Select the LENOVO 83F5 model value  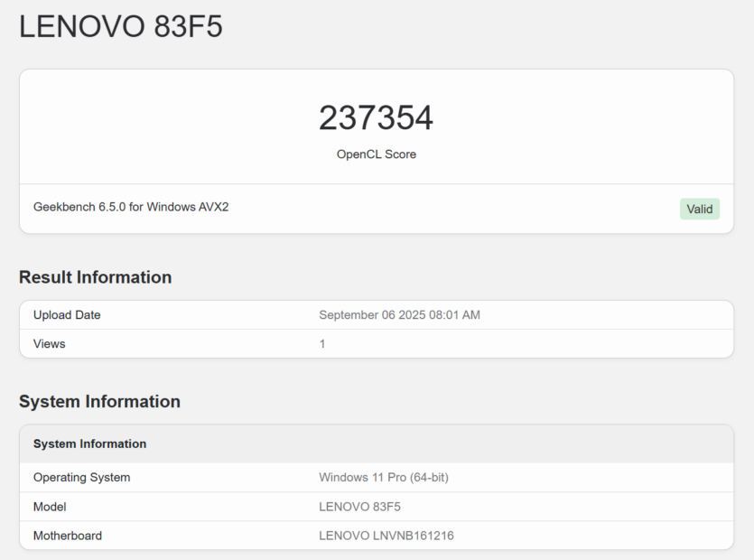359,507
